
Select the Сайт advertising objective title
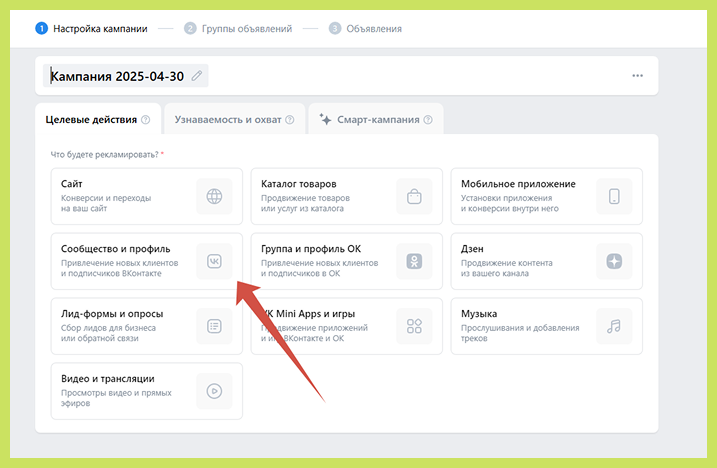click(71, 184)
